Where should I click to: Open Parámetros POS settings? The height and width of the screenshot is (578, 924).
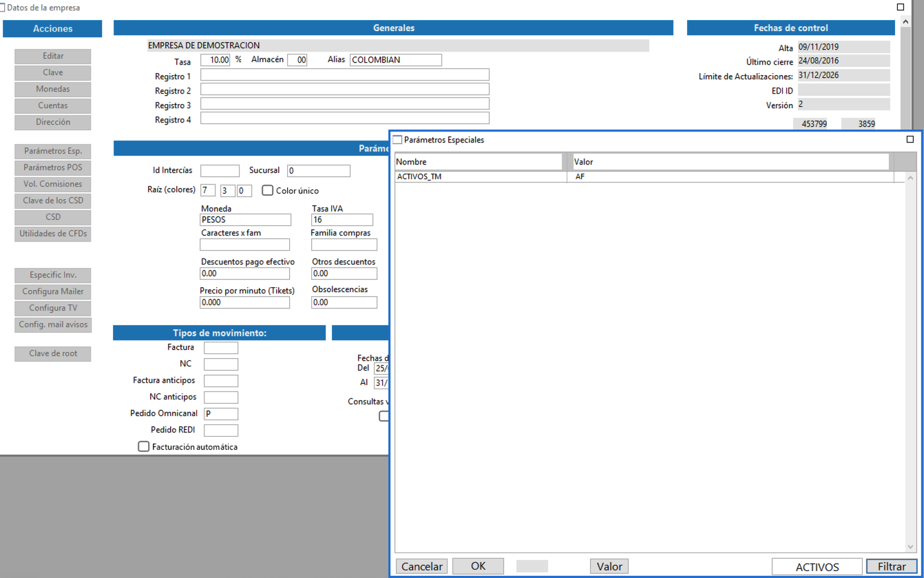[53, 167]
